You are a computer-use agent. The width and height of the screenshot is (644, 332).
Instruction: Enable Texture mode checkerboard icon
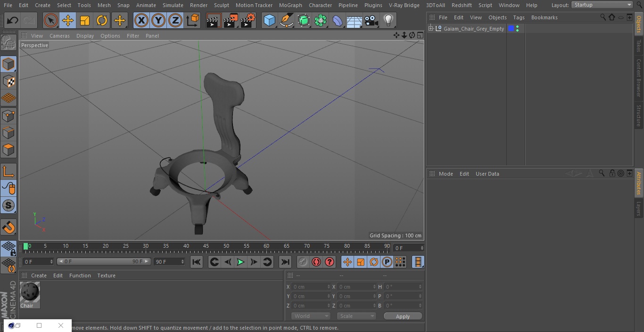tap(8, 81)
